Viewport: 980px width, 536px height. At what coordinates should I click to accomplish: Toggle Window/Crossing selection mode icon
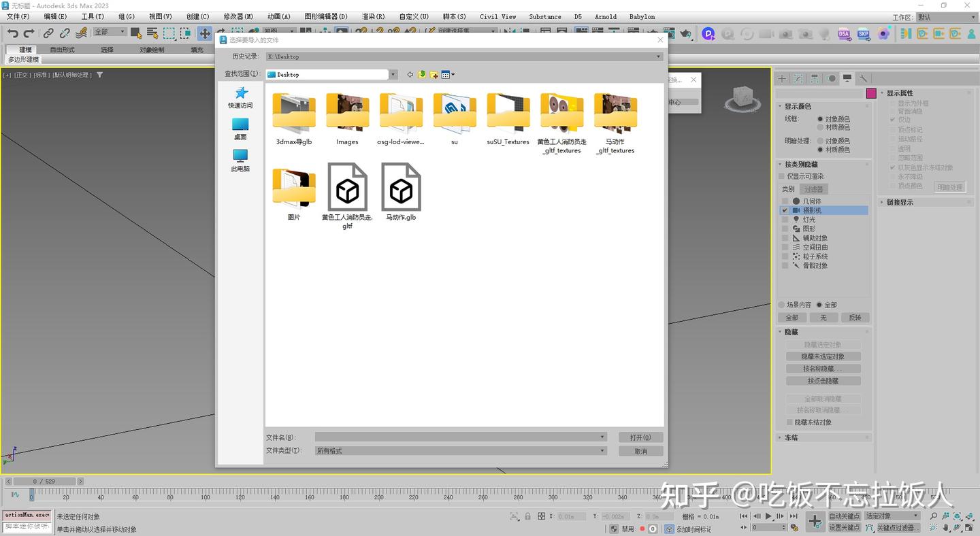(185, 33)
